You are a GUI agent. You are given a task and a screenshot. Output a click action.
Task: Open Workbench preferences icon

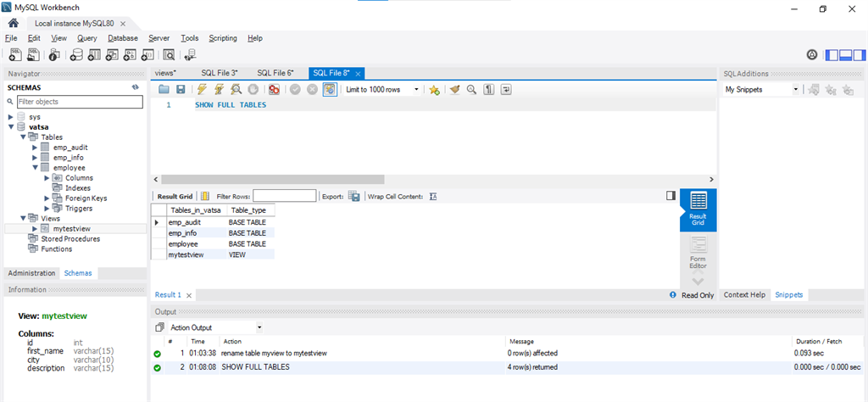click(812, 55)
